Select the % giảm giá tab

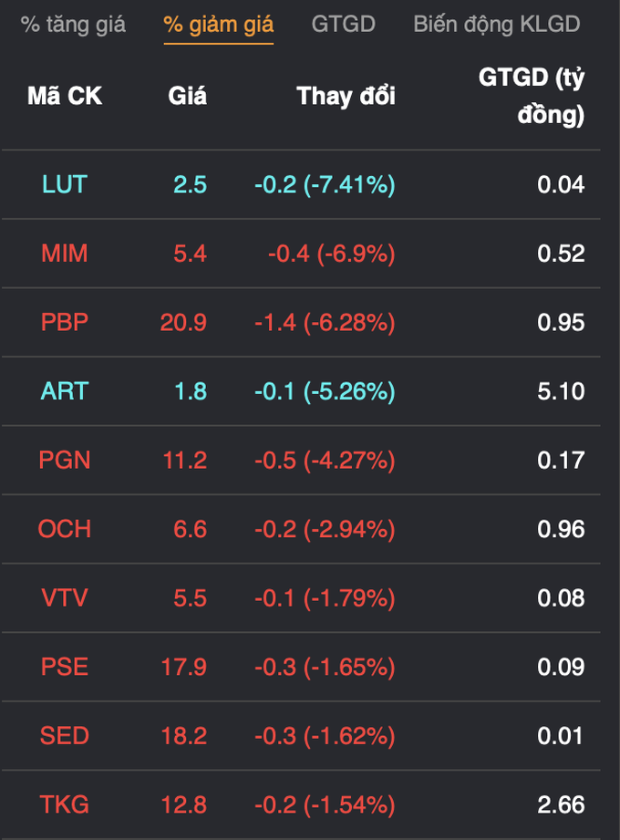point(219,25)
